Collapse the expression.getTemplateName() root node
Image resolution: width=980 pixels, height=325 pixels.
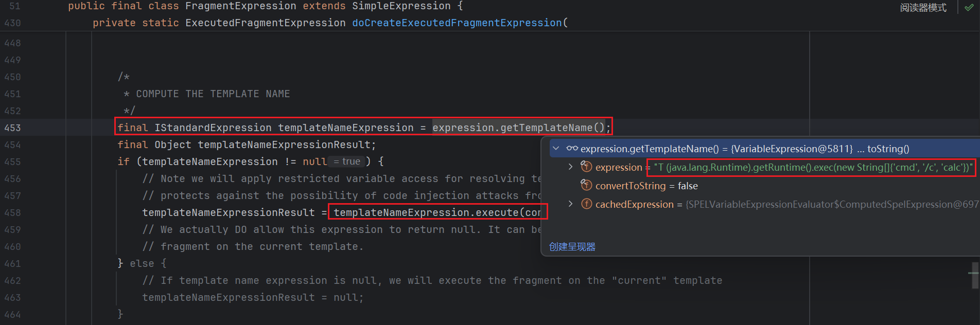pos(556,149)
